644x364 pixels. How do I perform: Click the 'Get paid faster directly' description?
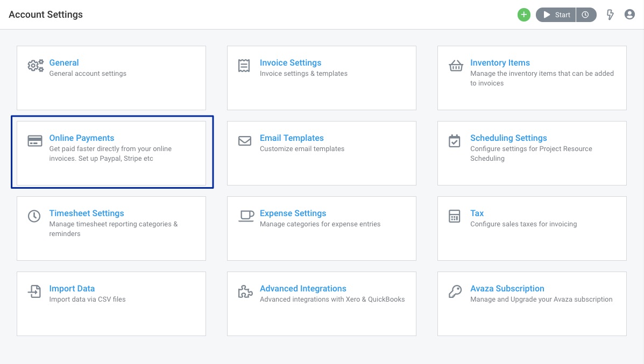pos(110,153)
